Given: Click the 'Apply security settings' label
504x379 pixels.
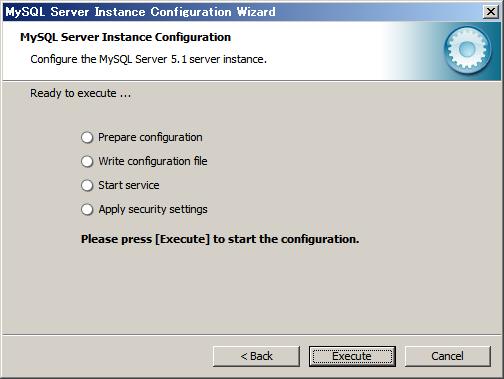Looking at the screenshot, I should point(153,209).
